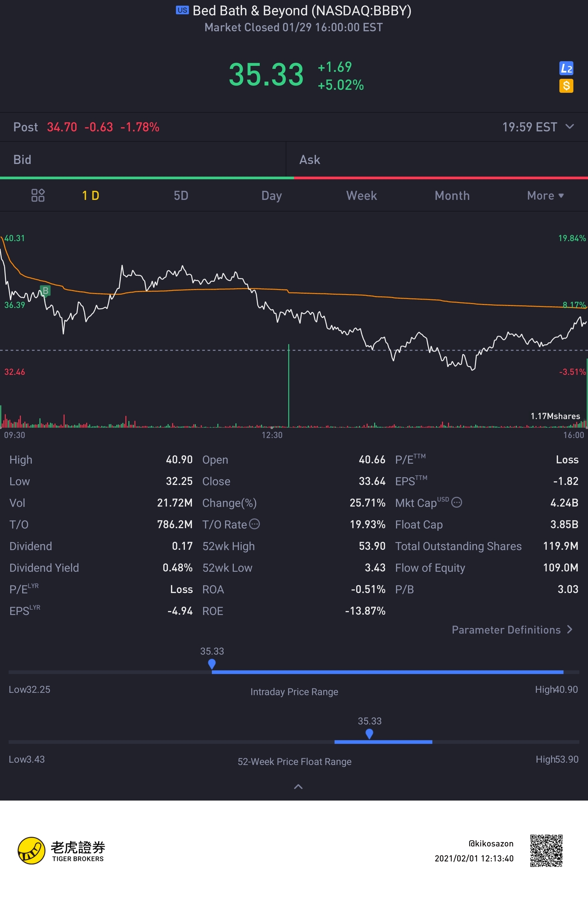The height and width of the screenshot is (901, 588).
Task: Open the T/O Rate info bubble icon
Action: pos(254,524)
